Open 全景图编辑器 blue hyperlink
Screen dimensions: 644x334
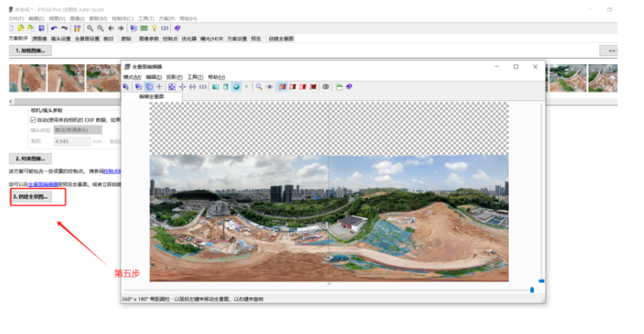43,184
